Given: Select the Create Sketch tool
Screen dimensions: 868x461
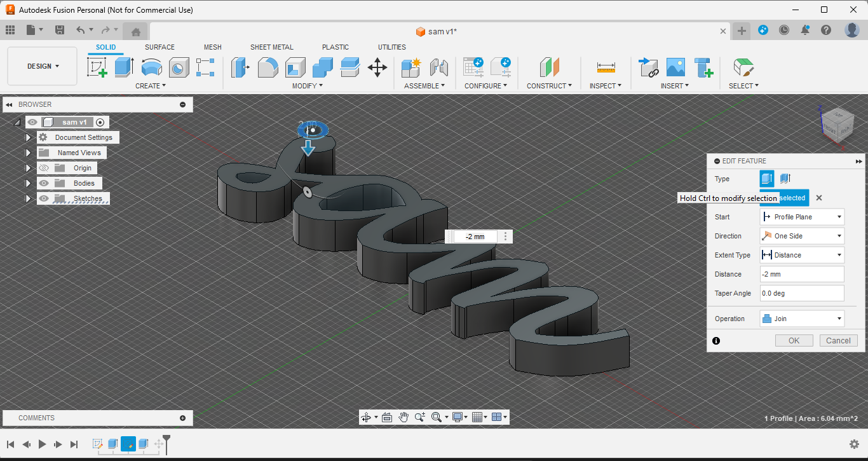Looking at the screenshot, I should pyautogui.click(x=97, y=67).
